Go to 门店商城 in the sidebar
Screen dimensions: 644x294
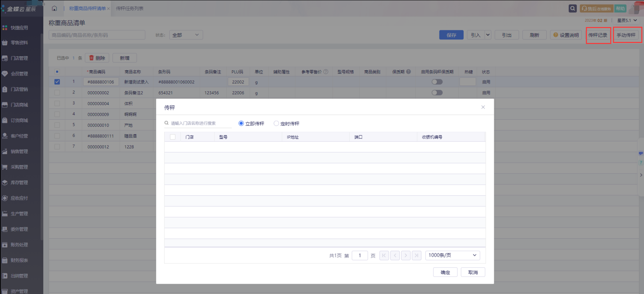[19, 105]
